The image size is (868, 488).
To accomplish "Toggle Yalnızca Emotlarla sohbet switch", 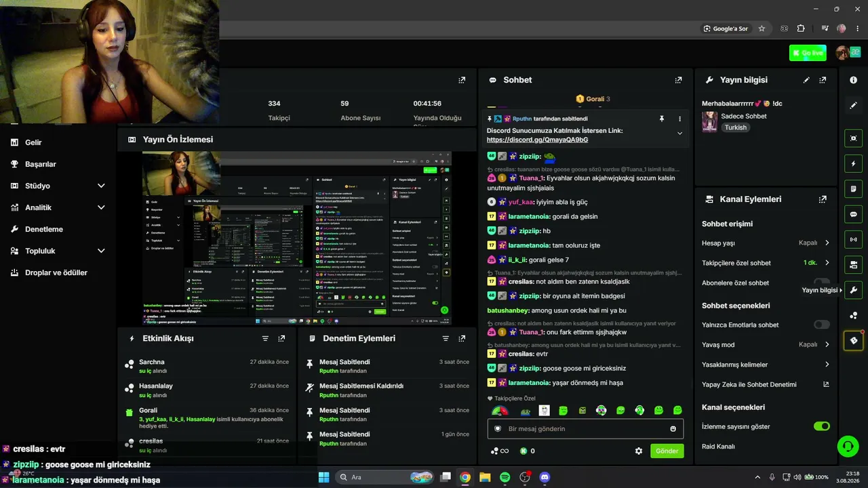I will (x=821, y=325).
